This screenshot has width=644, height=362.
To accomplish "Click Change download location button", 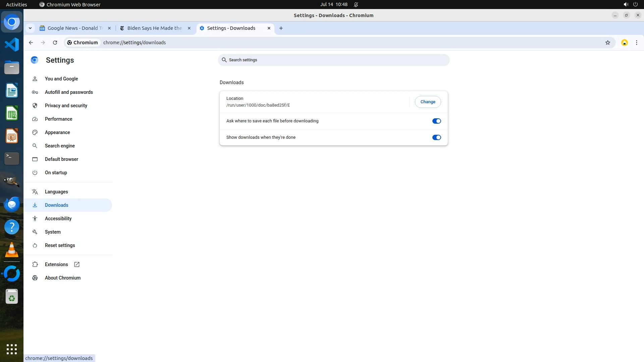I will point(428,102).
